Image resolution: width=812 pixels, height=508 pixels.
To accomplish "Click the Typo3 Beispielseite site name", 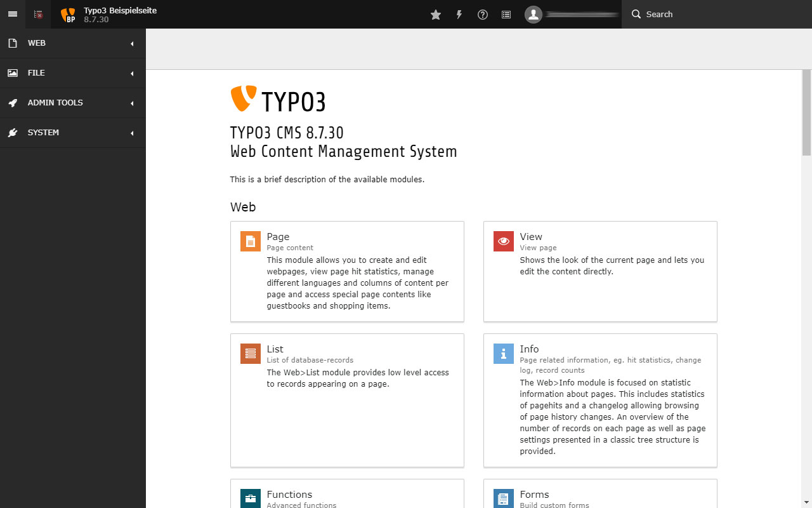I will click(x=120, y=10).
